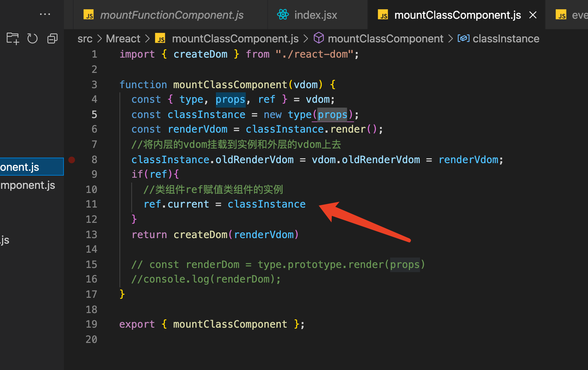Click the cube symbol icon beside mountClassComponent breadcrumb
Screen dimensions: 588x370
tap(318, 38)
